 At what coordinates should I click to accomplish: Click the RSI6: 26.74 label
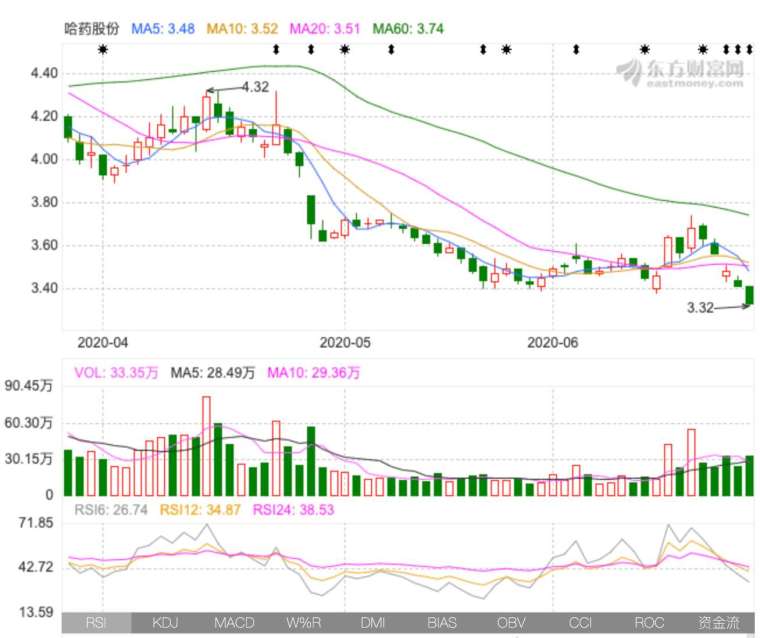(x=111, y=510)
